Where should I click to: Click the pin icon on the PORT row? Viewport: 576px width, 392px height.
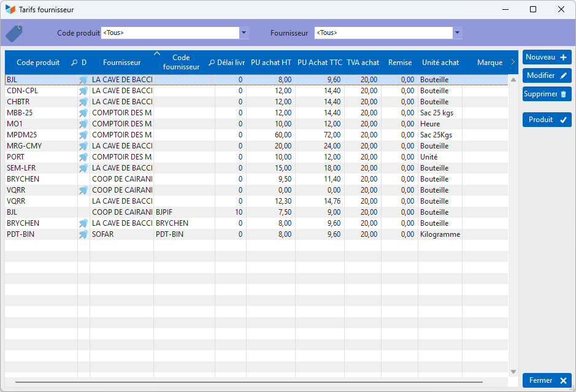point(83,157)
